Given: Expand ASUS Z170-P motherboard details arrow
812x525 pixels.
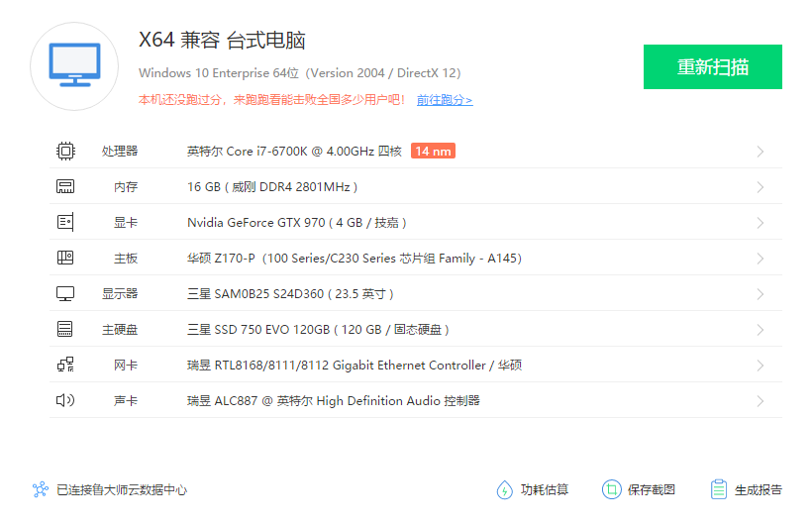Looking at the screenshot, I should [x=761, y=259].
